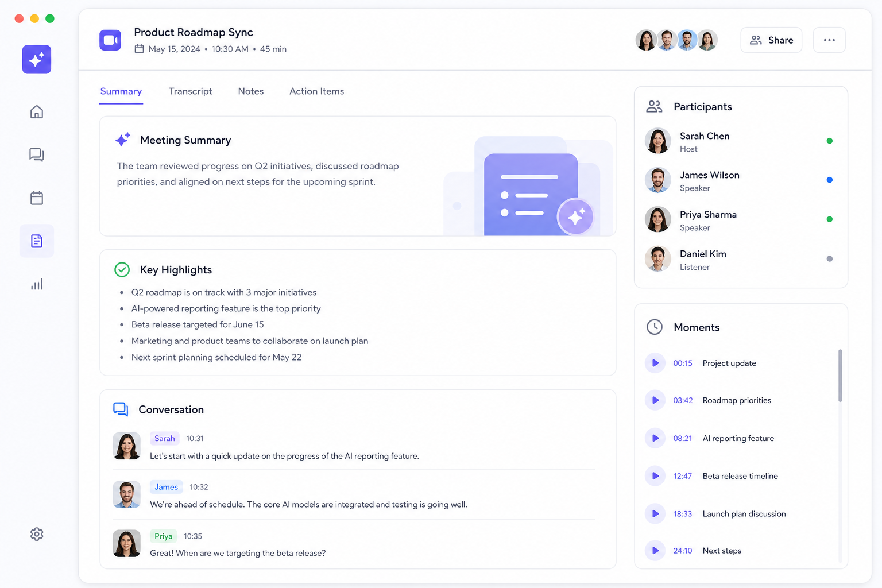Open the AI sparkle app logo
Image resolution: width=882 pixels, height=588 pixels.
[x=37, y=59]
